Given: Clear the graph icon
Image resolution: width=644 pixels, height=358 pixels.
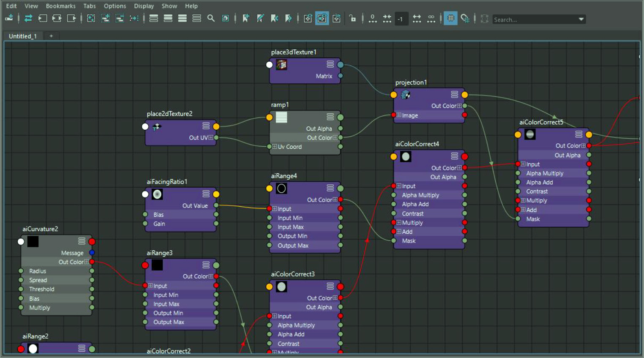Looking at the screenshot, I should pos(91,18).
